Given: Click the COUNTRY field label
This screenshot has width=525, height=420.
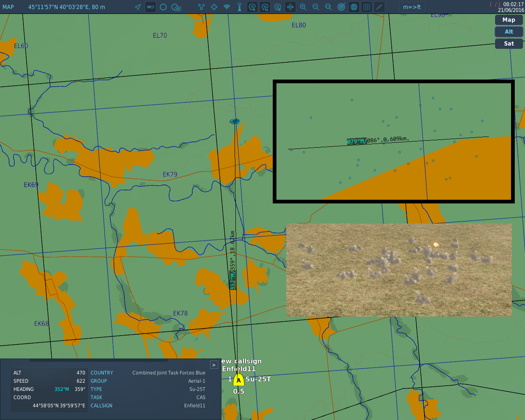Looking at the screenshot, I should 102,373.
